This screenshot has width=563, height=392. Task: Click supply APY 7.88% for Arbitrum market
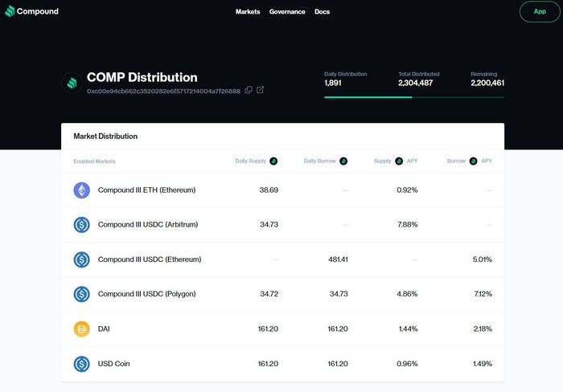(408, 224)
